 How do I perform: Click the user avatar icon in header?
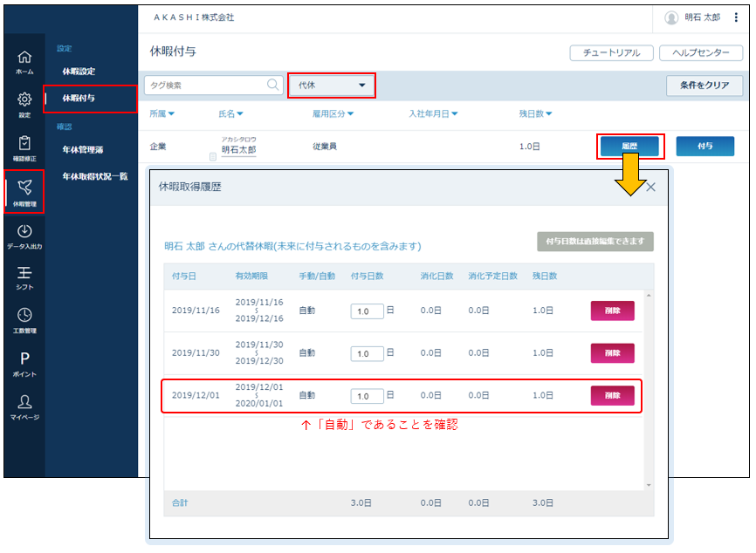[671, 17]
